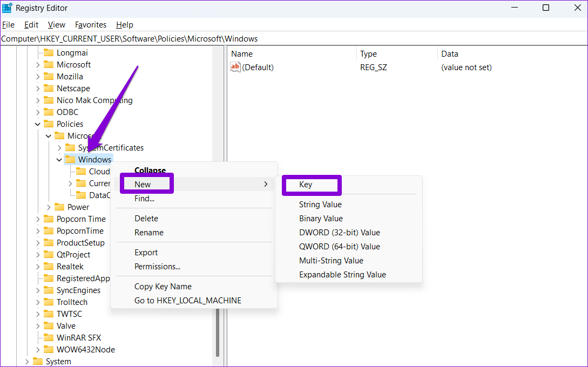Click the Longmai folder icon
588x367 pixels.
(49, 53)
